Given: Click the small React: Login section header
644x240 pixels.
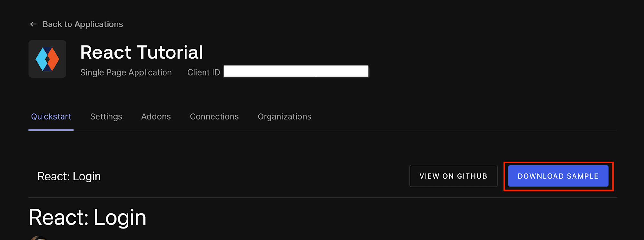Looking at the screenshot, I should click(69, 176).
